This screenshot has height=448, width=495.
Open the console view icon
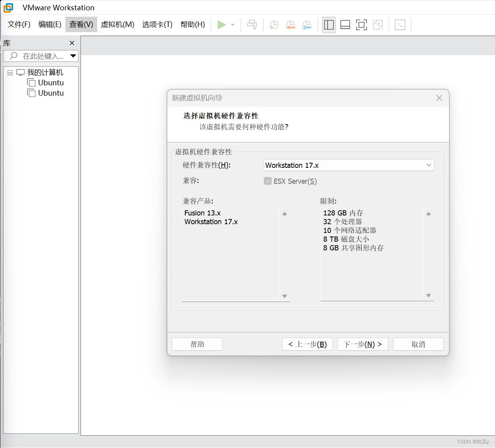coord(400,25)
